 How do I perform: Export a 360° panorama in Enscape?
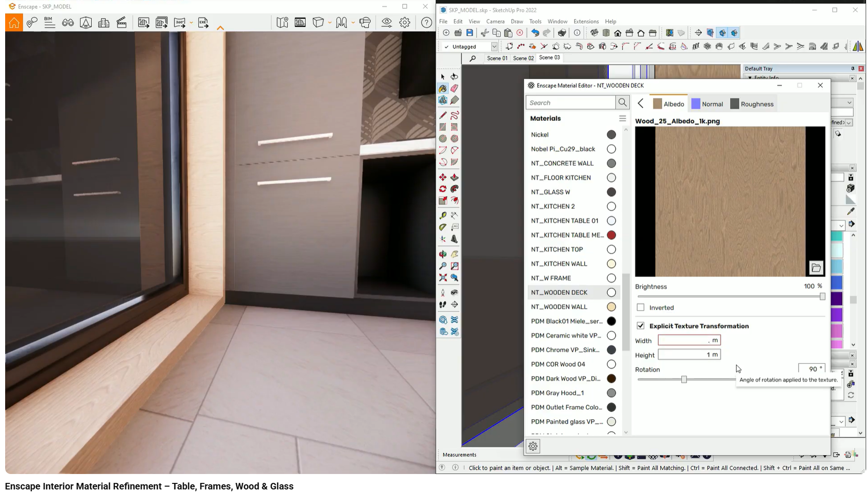pos(180,22)
